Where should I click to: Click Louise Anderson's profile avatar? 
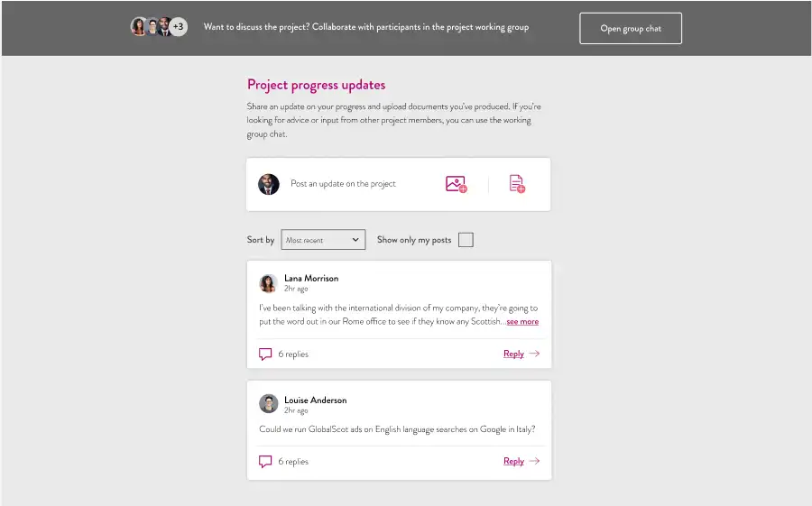(x=268, y=403)
